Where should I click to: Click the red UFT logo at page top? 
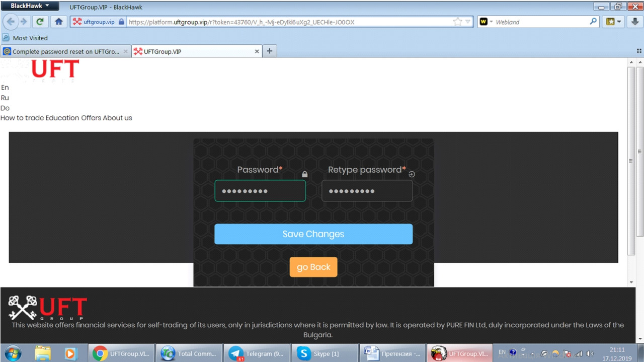click(x=55, y=70)
